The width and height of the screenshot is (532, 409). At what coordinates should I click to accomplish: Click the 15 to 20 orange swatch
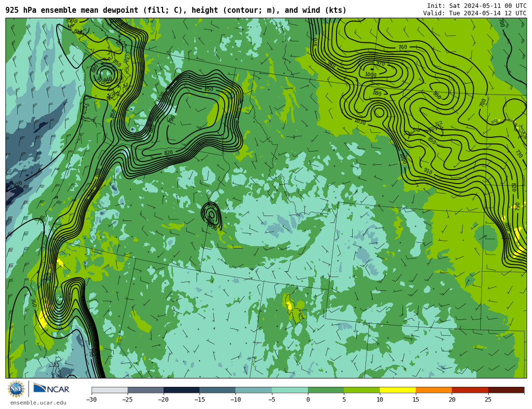click(434, 390)
